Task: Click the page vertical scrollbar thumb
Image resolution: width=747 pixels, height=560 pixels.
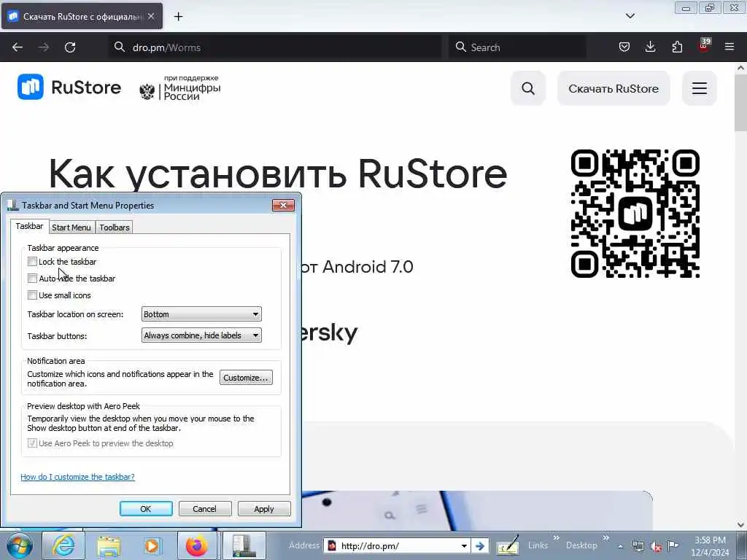Action: 740,103
